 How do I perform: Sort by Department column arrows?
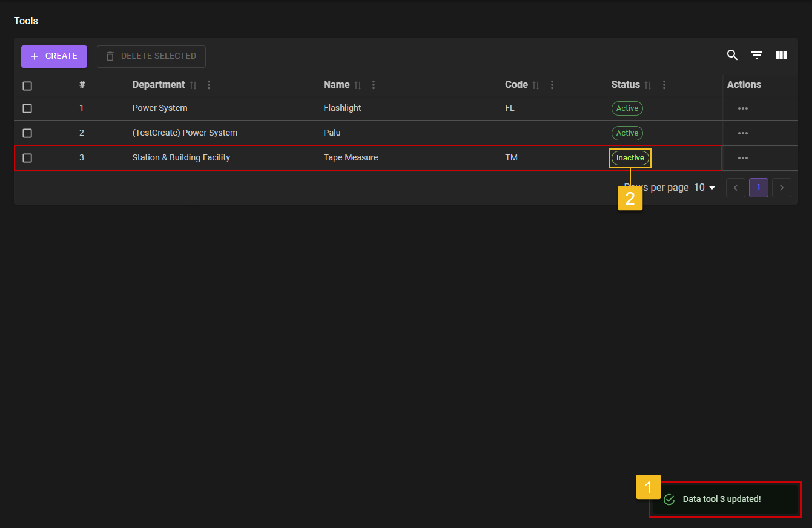tap(193, 85)
